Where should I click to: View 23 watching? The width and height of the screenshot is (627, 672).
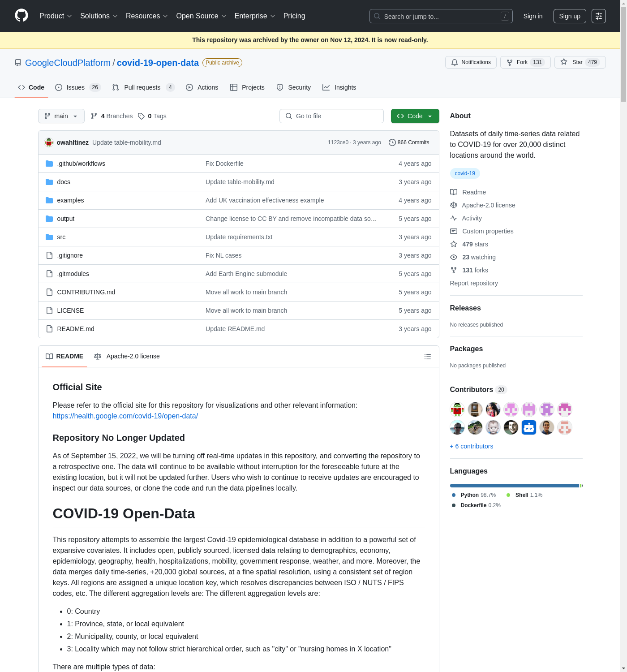(x=473, y=257)
